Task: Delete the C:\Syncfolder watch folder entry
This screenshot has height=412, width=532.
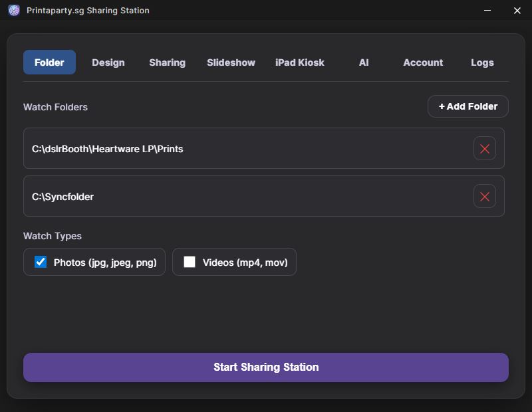Action: click(484, 197)
